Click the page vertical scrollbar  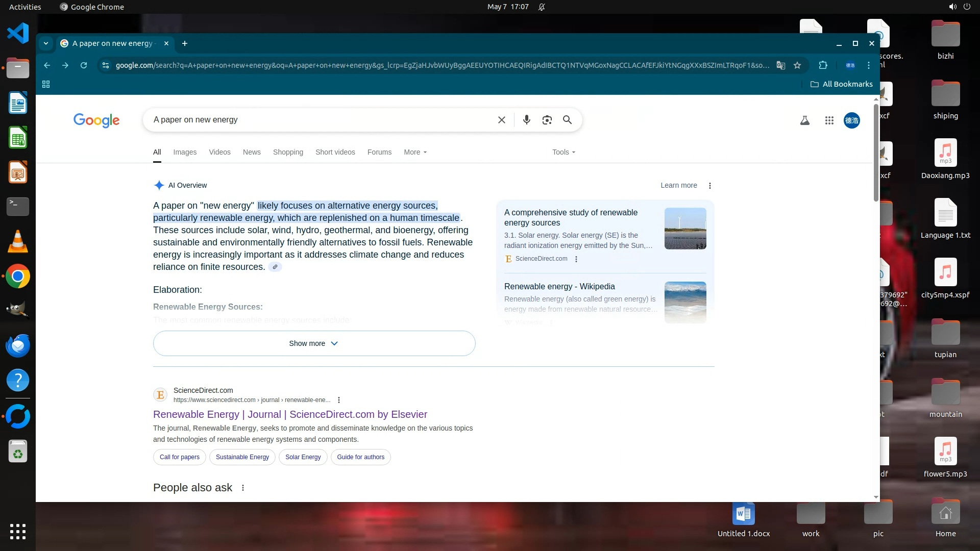[876, 153]
